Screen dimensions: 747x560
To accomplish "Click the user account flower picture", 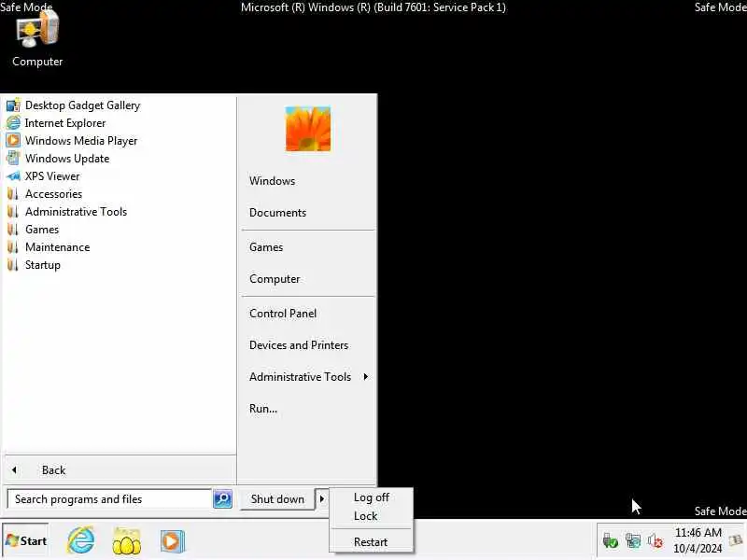I will pos(308,129).
